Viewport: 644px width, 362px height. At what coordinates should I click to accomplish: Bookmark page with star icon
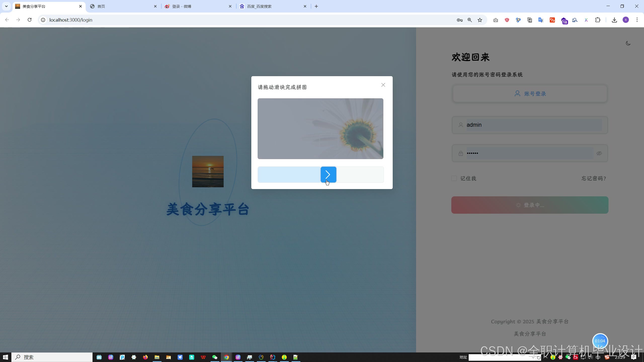pyautogui.click(x=480, y=20)
